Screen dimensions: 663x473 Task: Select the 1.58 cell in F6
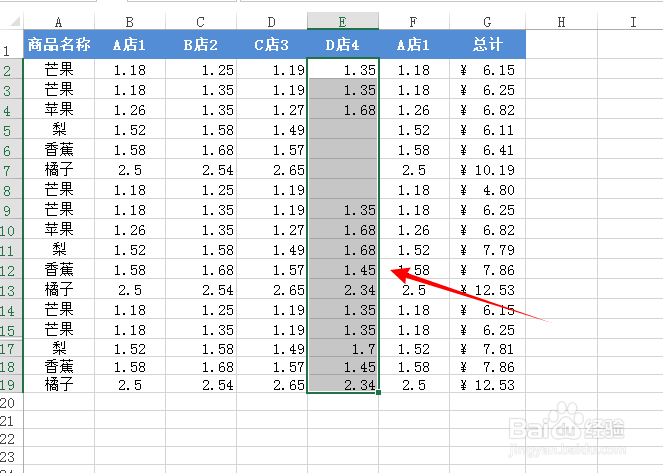point(414,149)
